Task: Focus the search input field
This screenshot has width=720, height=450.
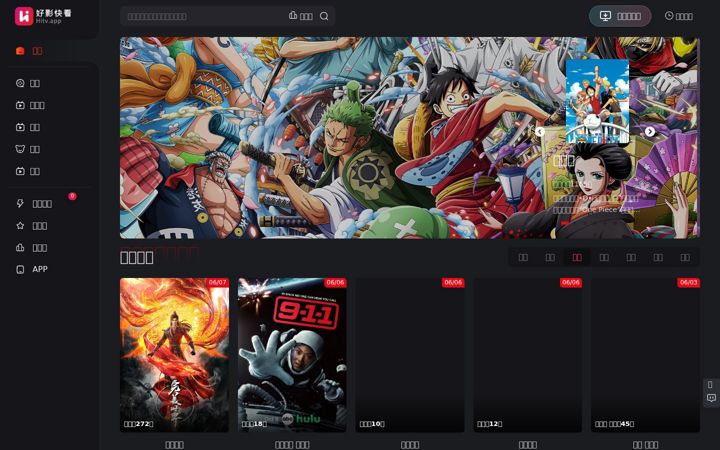Action: point(204,17)
